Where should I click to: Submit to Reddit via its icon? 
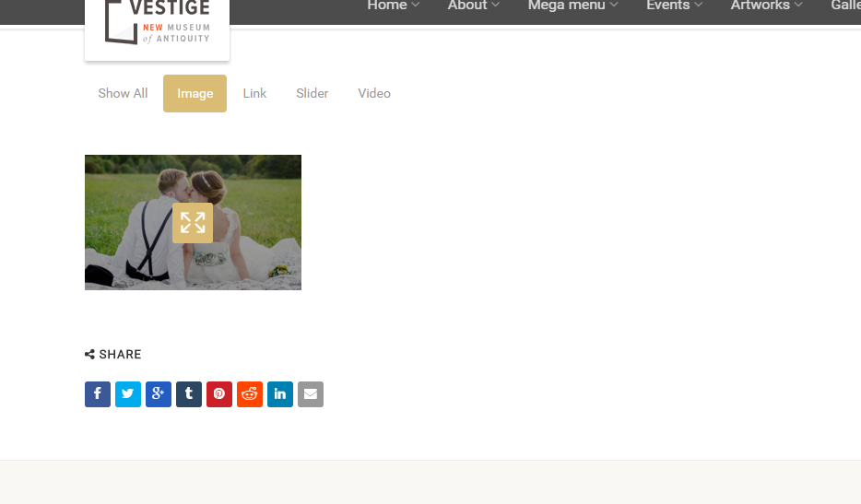click(x=250, y=394)
